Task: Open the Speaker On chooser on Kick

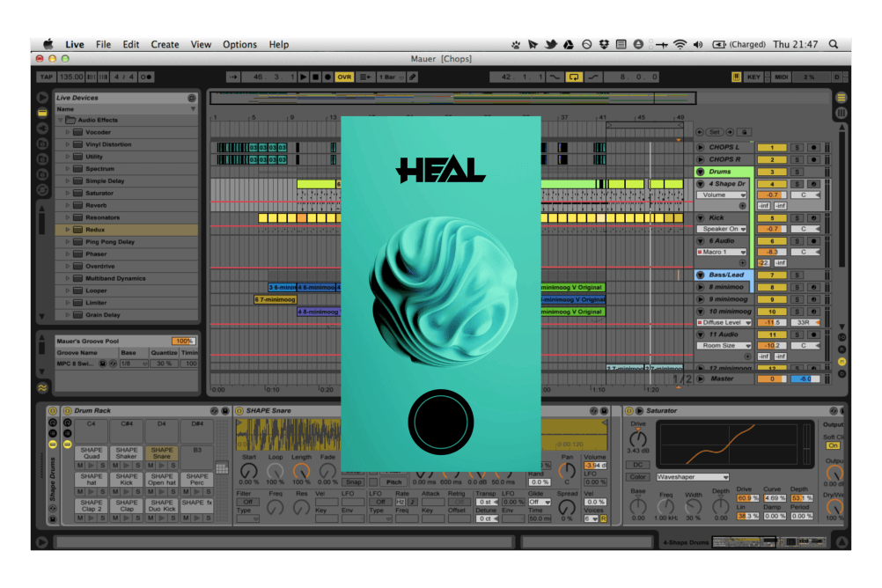Action: [722, 229]
